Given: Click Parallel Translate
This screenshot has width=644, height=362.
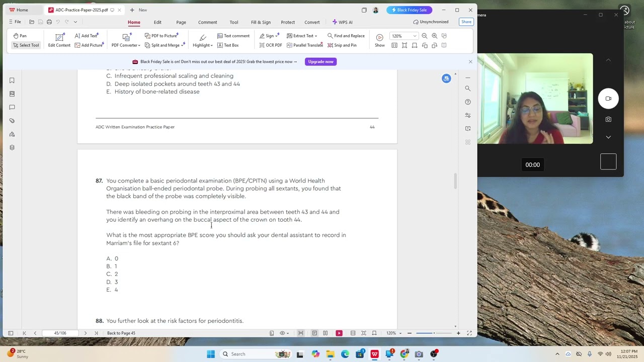Looking at the screenshot, I should pyautogui.click(x=305, y=45).
